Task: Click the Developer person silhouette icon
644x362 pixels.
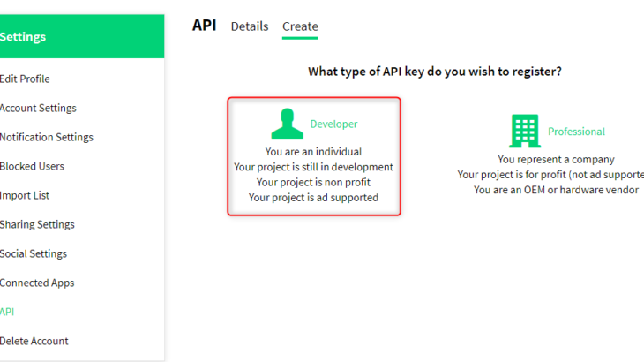Action: coord(287,124)
